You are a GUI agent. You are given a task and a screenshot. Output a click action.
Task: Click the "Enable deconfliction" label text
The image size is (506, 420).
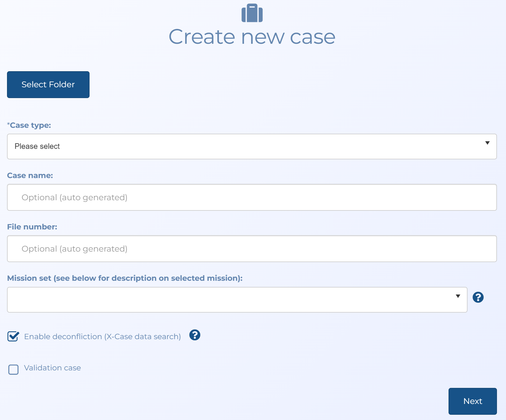(103, 337)
